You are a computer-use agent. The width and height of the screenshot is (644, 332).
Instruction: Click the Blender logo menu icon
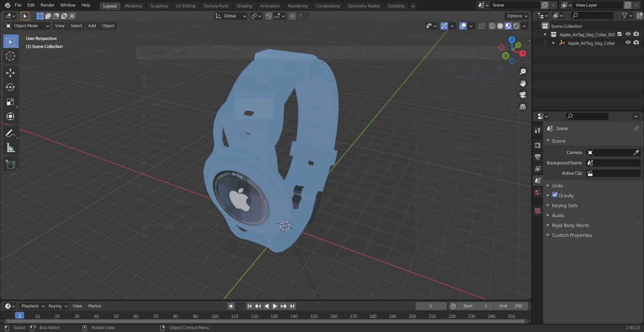(7, 5)
